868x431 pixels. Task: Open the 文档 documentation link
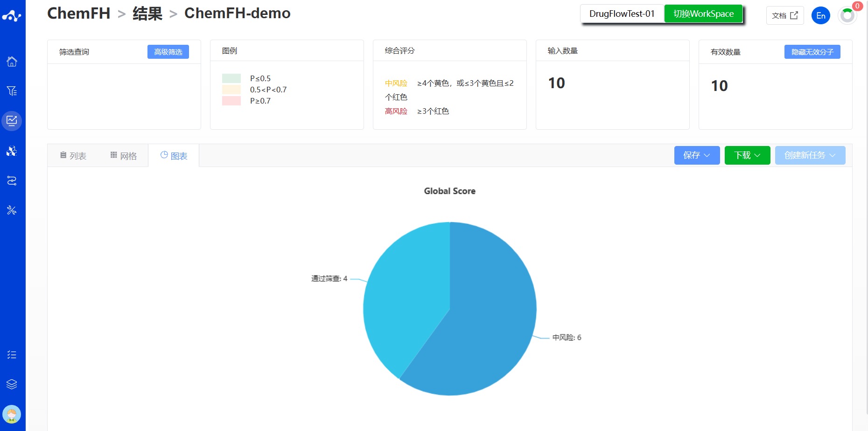pos(785,15)
